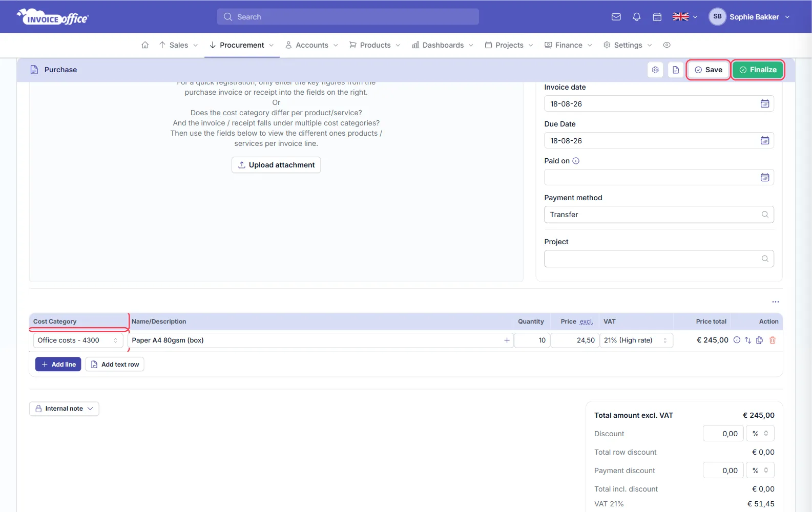Viewport: 812px width, 512px height.
Task: Select Office costs - 4300 category dropdown
Action: pos(78,340)
